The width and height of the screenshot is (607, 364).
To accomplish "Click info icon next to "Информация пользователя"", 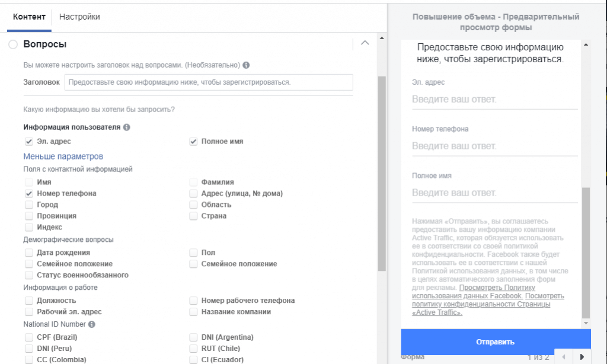I will click(127, 127).
